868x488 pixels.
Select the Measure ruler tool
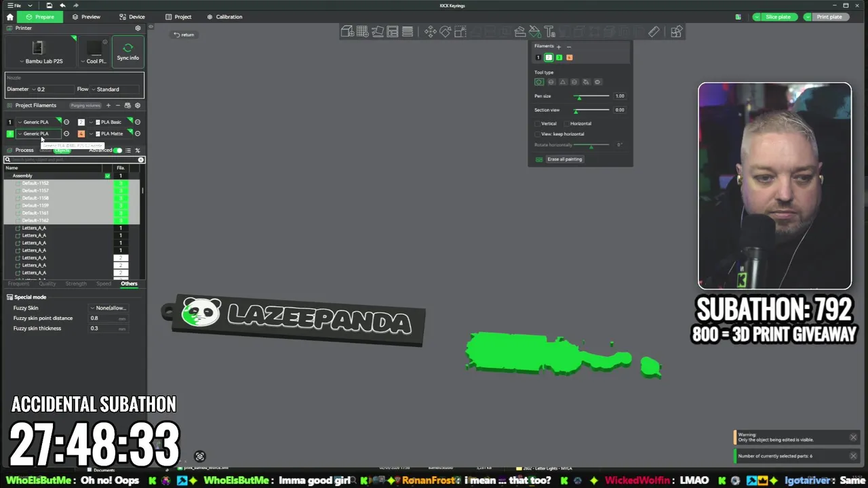(654, 32)
